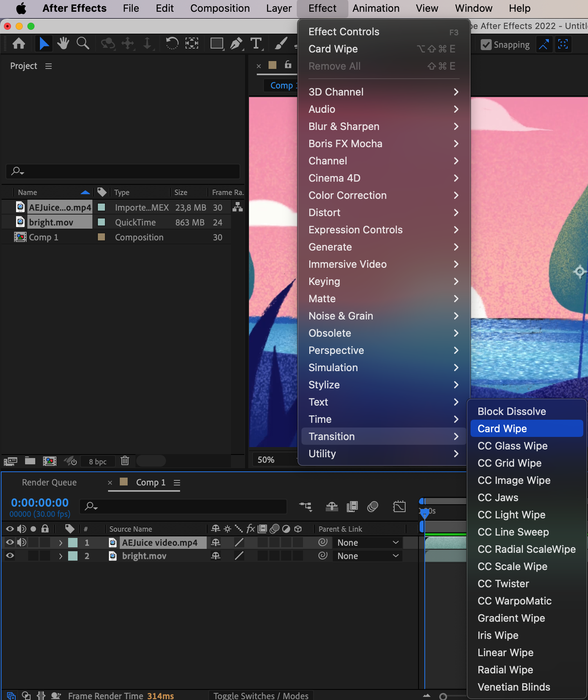The width and height of the screenshot is (588, 700).
Task: Expand the AEJuice video.mp4 layer properties
Action: 60,543
